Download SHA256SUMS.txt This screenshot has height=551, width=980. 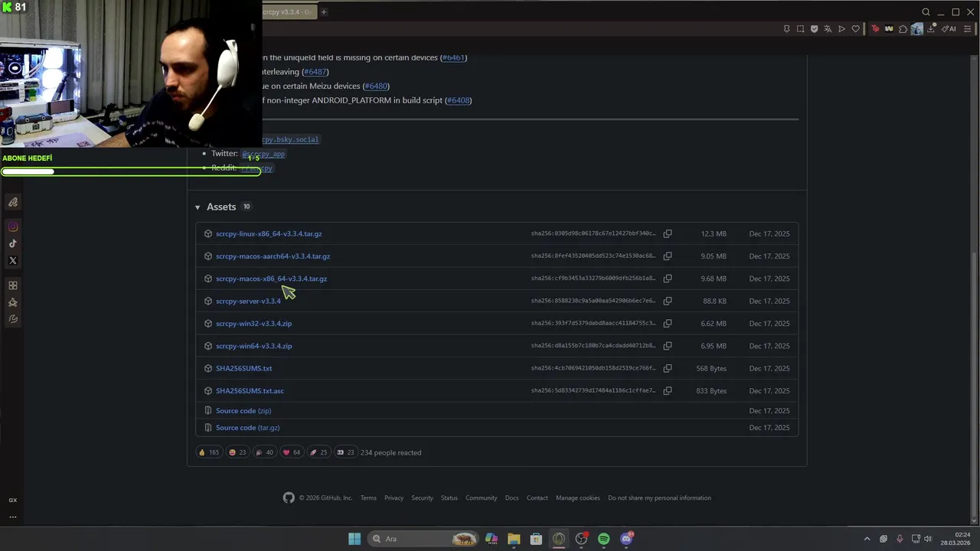click(243, 368)
